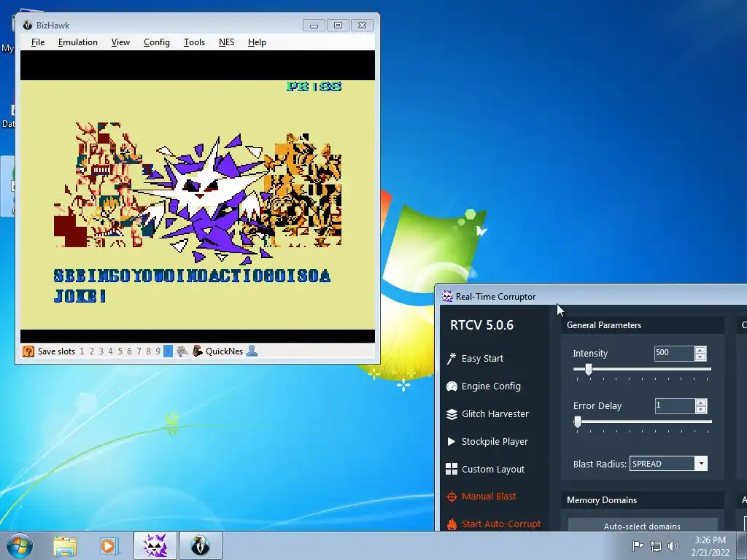The height and width of the screenshot is (560, 747).
Task: Select save slot 7 in BizHawk
Action: [x=139, y=351]
